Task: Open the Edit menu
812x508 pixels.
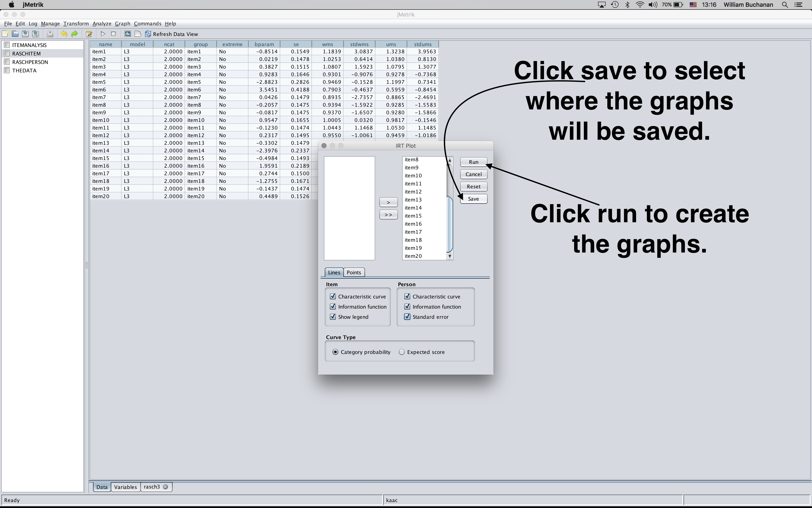Action: (x=20, y=23)
